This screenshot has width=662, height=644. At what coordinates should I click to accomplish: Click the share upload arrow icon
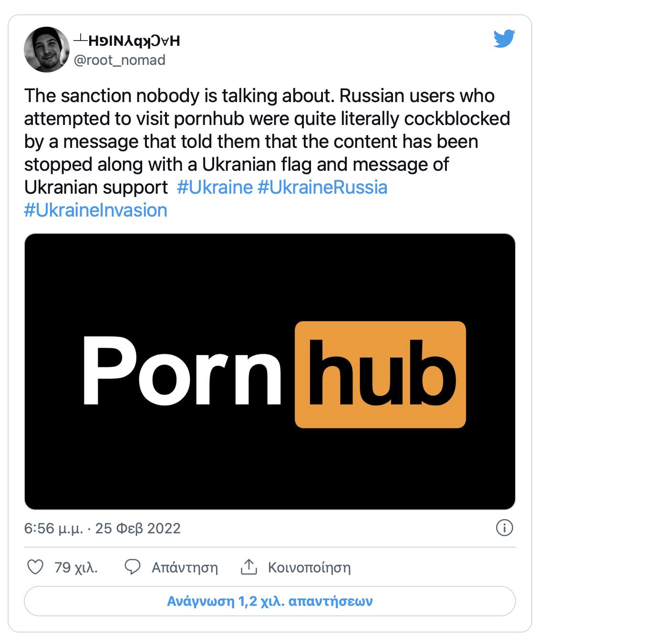[x=249, y=567]
